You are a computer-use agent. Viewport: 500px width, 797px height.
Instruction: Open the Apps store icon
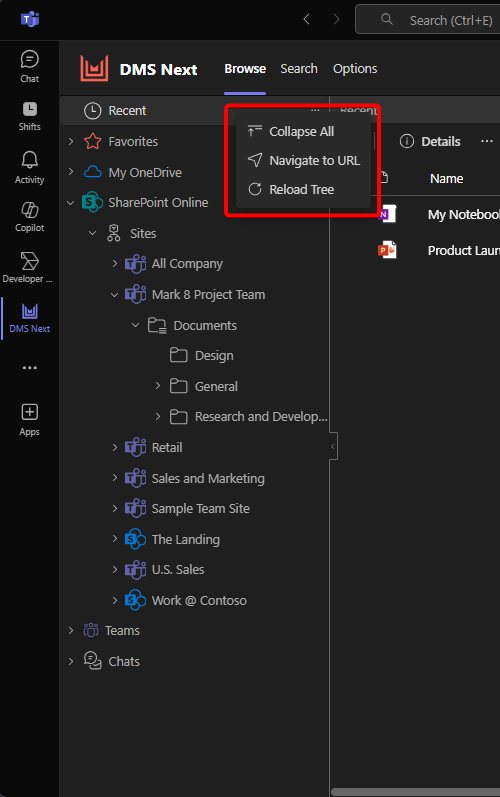(x=29, y=420)
